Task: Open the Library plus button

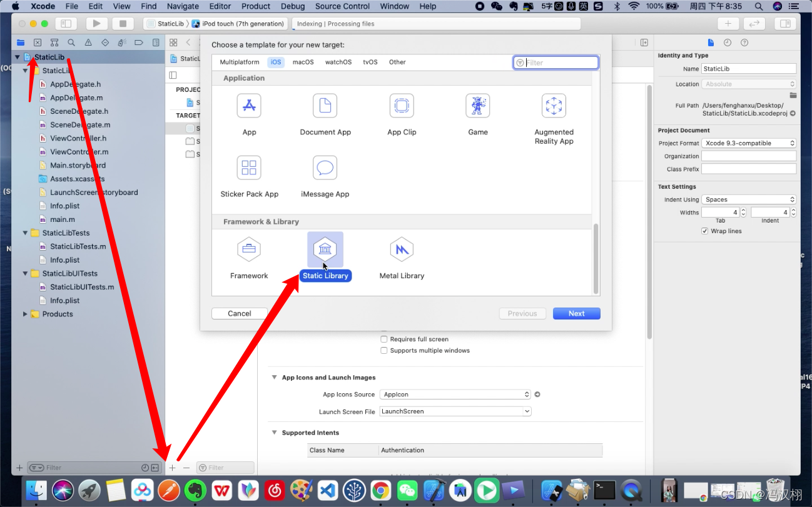Action: 728,24
